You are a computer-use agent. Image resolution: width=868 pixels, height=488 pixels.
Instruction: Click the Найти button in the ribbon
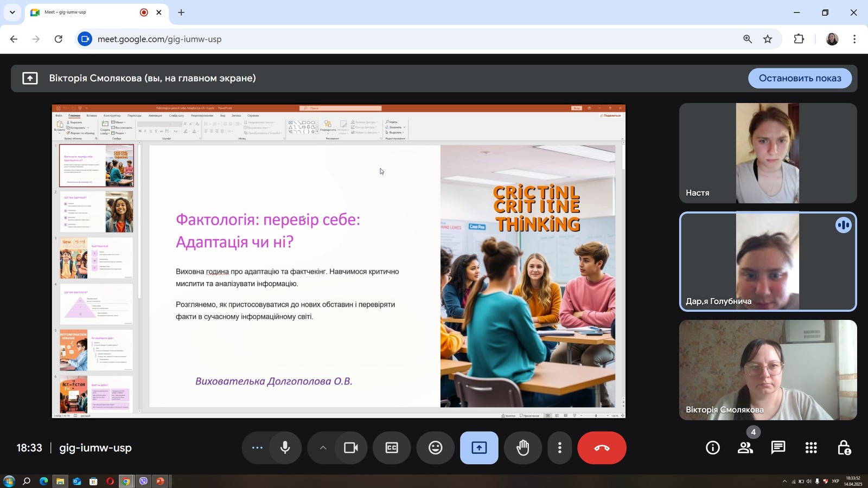(x=392, y=122)
